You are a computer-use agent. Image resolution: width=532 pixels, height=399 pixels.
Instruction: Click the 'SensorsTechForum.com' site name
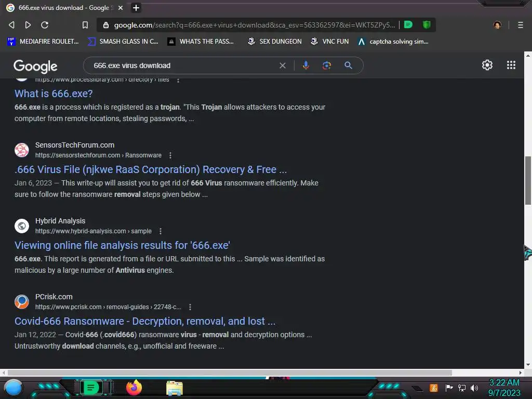pos(75,145)
